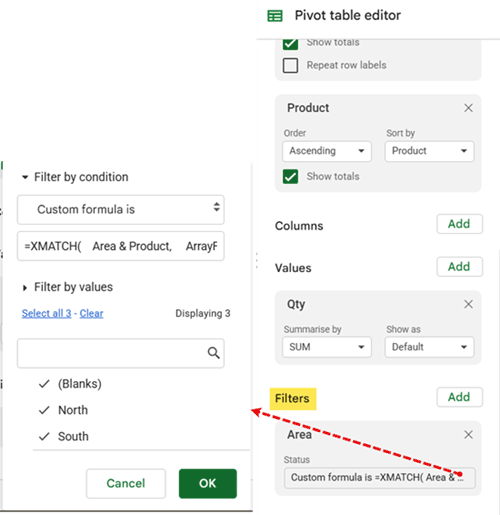Viewport: 500px width, 515px height.
Task: Click Select all 3 link
Action: 46,313
